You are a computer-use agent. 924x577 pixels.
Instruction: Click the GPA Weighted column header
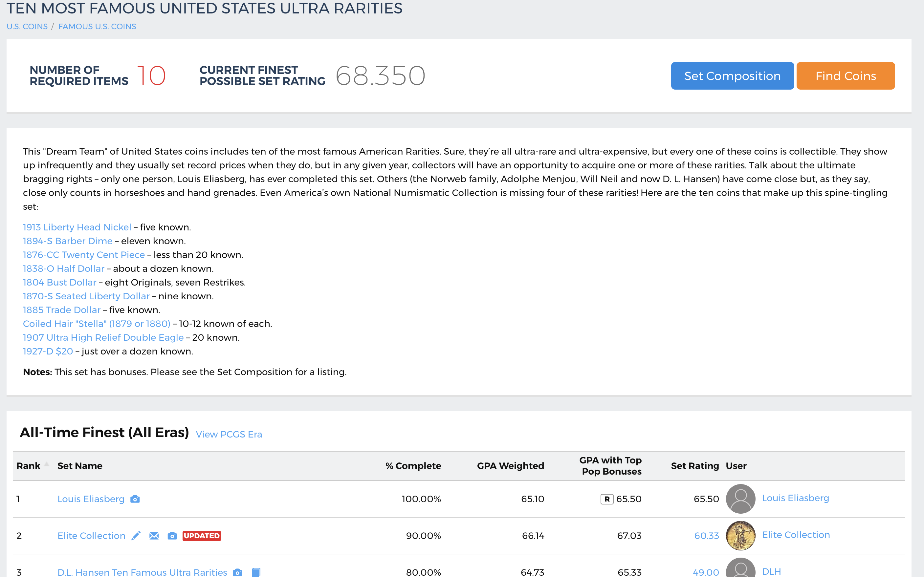coord(510,465)
